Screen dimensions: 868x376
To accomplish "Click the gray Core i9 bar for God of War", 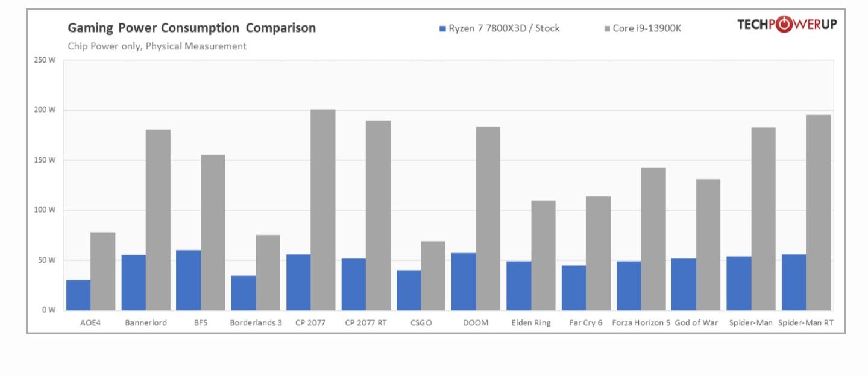I will click(x=708, y=245).
